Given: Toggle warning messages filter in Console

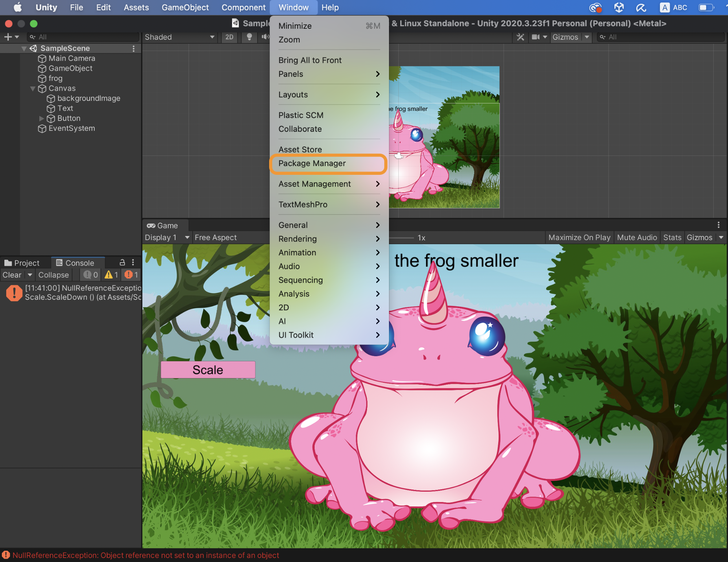Looking at the screenshot, I should (111, 275).
